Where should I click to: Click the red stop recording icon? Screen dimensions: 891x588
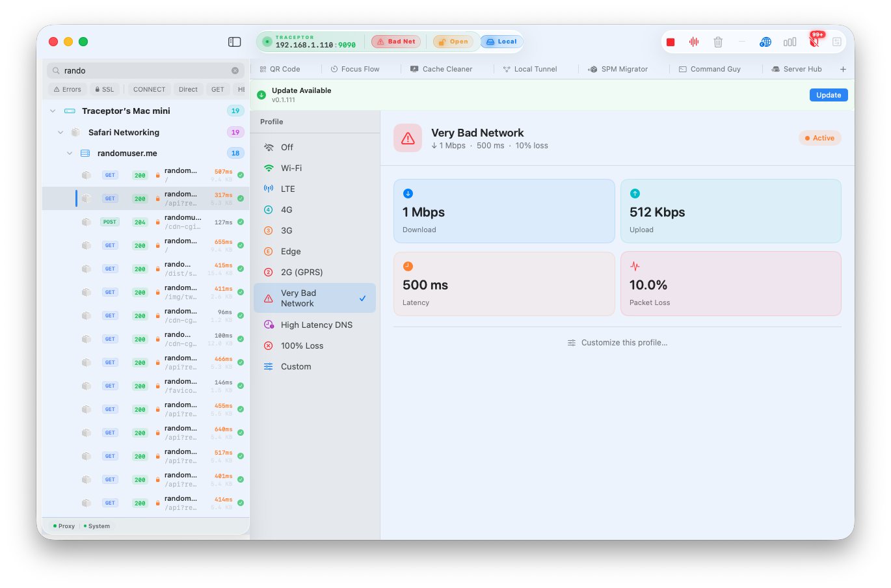tap(671, 42)
